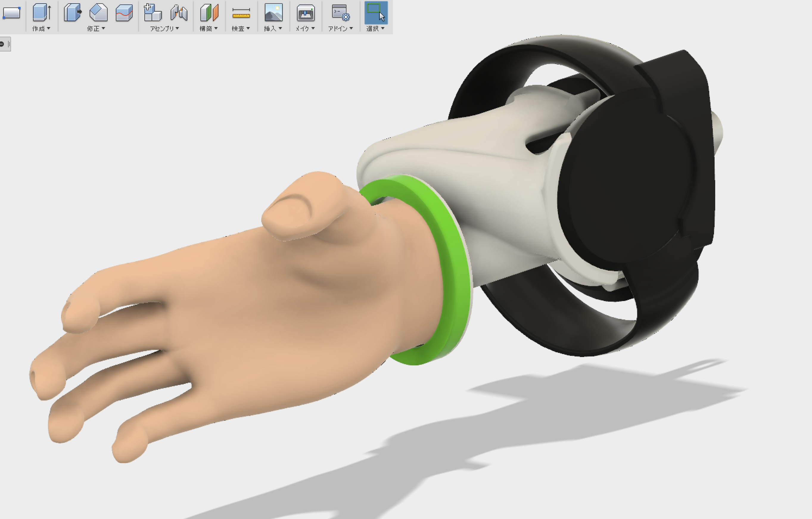Open the 挿入 dropdown menu
812x519 pixels.
tap(273, 29)
